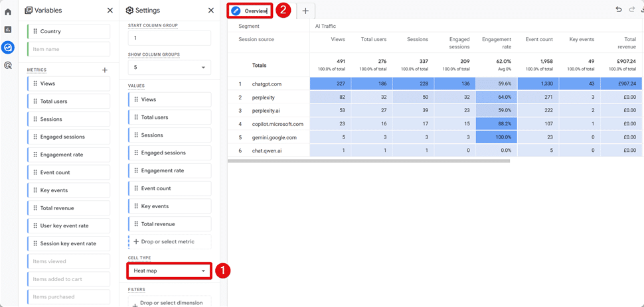Click the horizontal scrollbar below the table
644x307 pixels.
pos(368,161)
